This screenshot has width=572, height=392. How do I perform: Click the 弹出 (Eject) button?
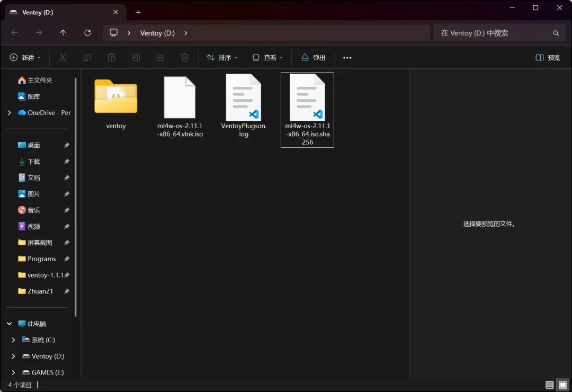(314, 58)
